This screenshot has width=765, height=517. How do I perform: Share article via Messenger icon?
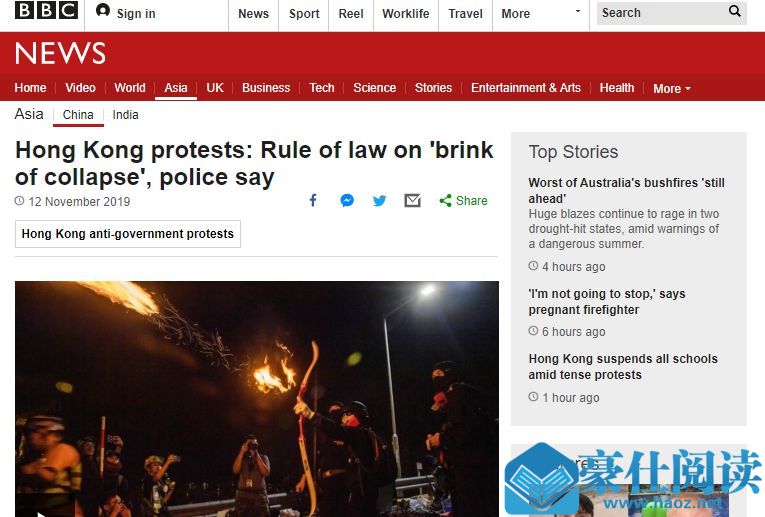(x=347, y=200)
